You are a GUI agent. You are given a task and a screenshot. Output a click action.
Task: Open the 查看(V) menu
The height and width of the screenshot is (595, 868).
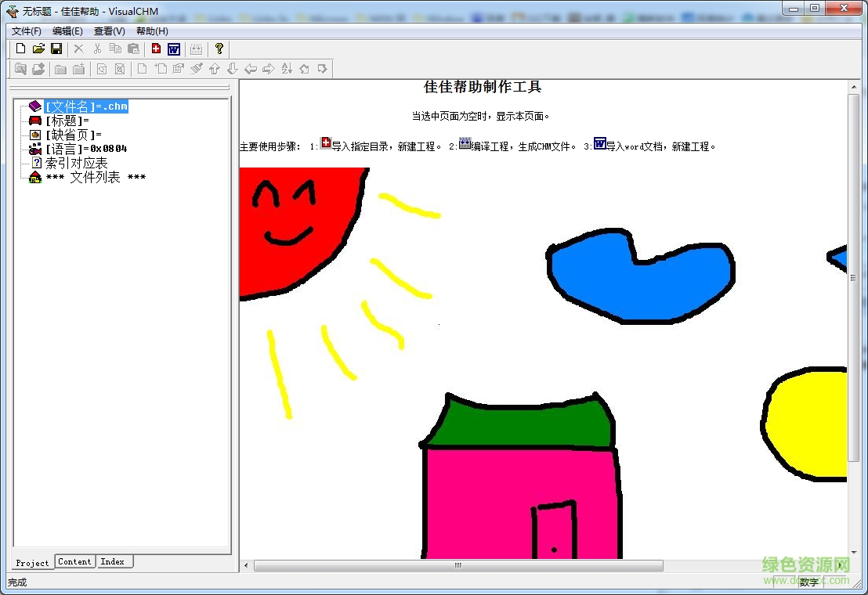[x=109, y=31]
